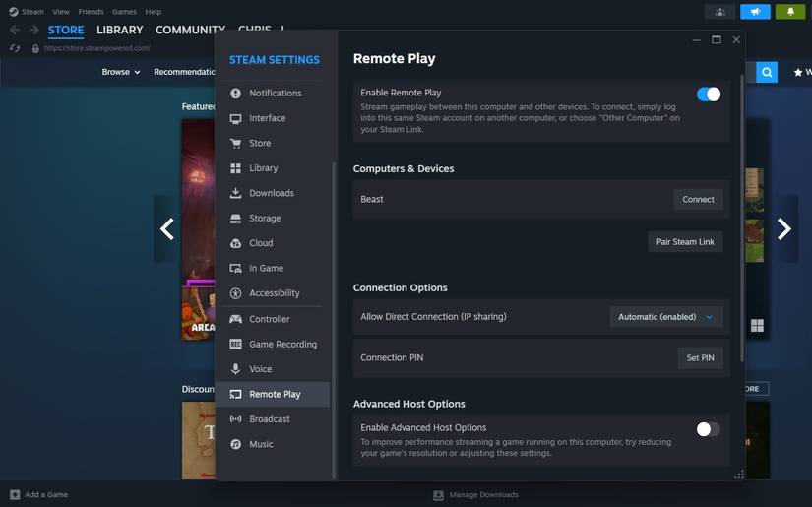The width and height of the screenshot is (812, 507).
Task: Open the View menu
Action: 61,12
